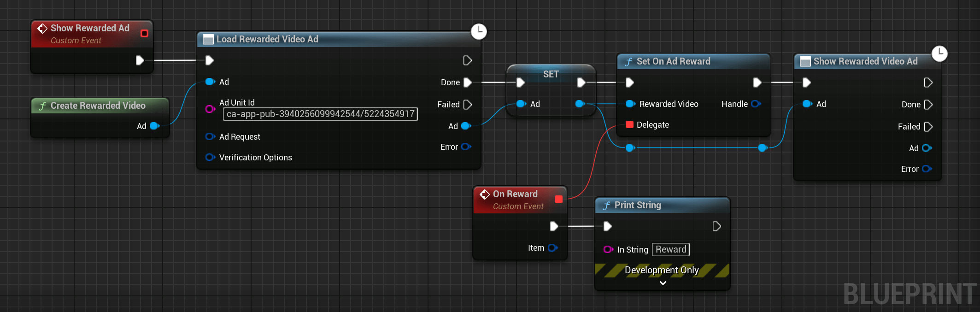Click the On Reward exec output pin

[554, 226]
